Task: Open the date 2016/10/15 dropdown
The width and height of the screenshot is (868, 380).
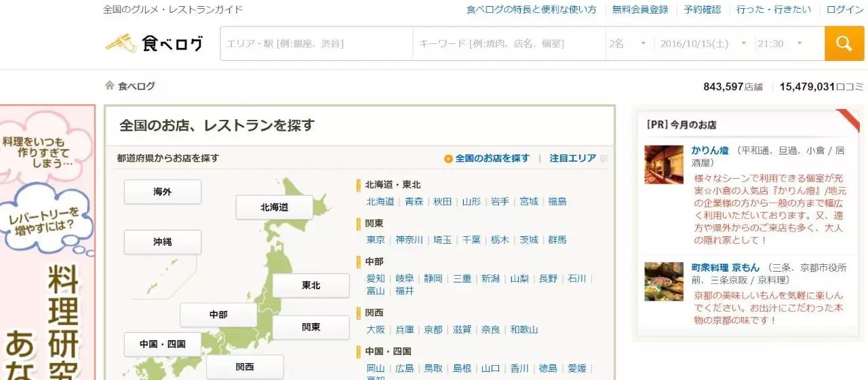Action: [704, 43]
